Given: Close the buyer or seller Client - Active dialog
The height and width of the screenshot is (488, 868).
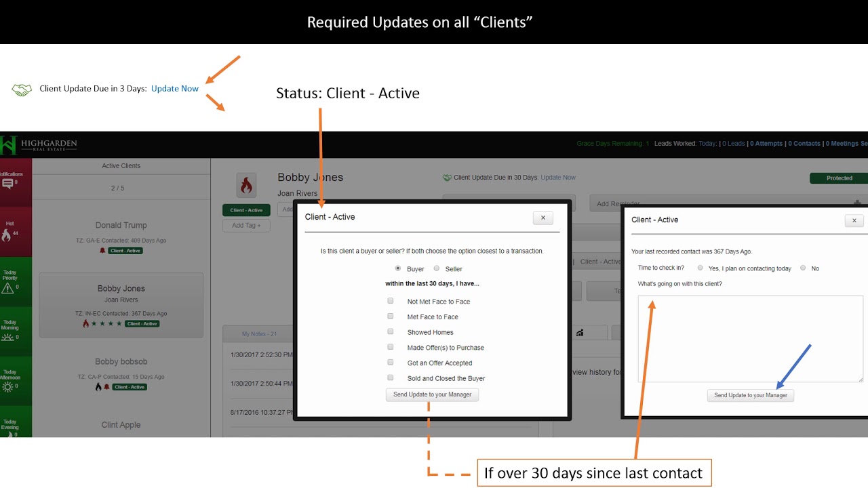Looking at the screenshot, I should [x=542, y=218].
